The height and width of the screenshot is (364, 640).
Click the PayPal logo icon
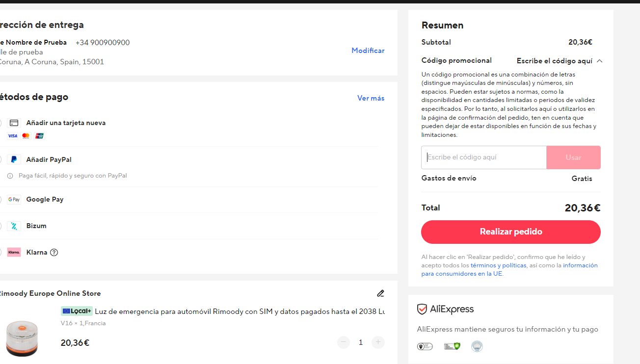coord(14,159)
